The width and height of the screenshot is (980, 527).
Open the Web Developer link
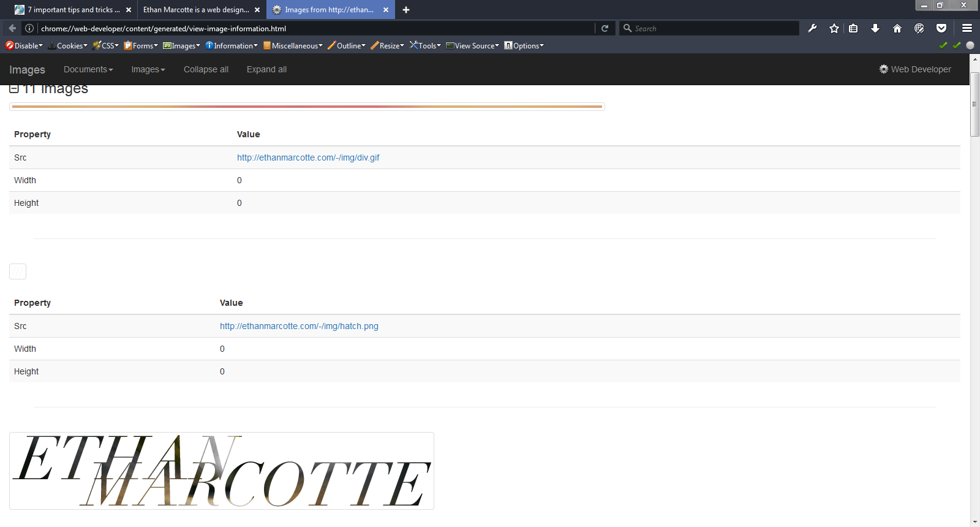915,69
